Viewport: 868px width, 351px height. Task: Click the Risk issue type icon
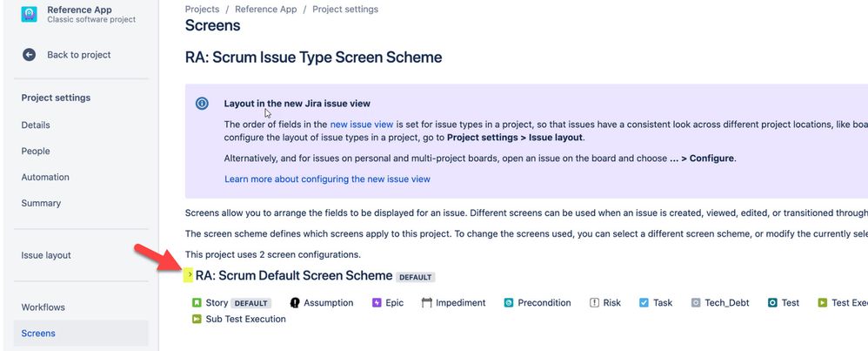pyautogui.click(x=594, y=303)
